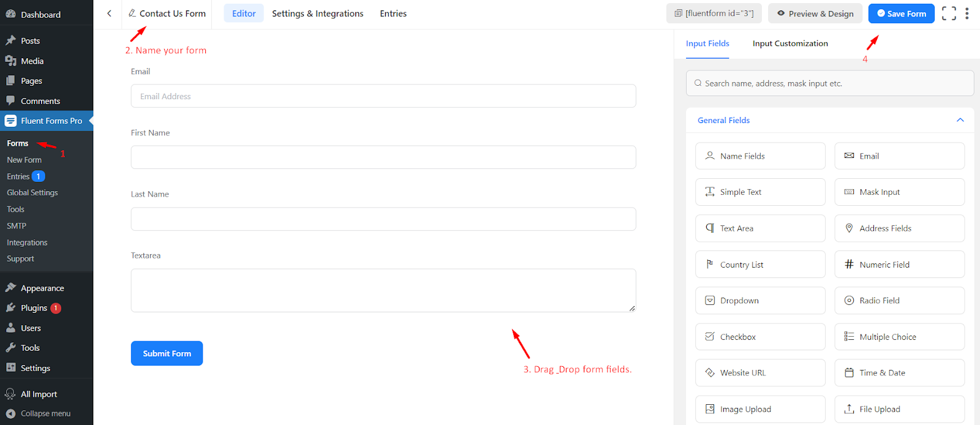Click the Website URL icon
The width and height of the screenshot is (980, 425).
(710, 372)
